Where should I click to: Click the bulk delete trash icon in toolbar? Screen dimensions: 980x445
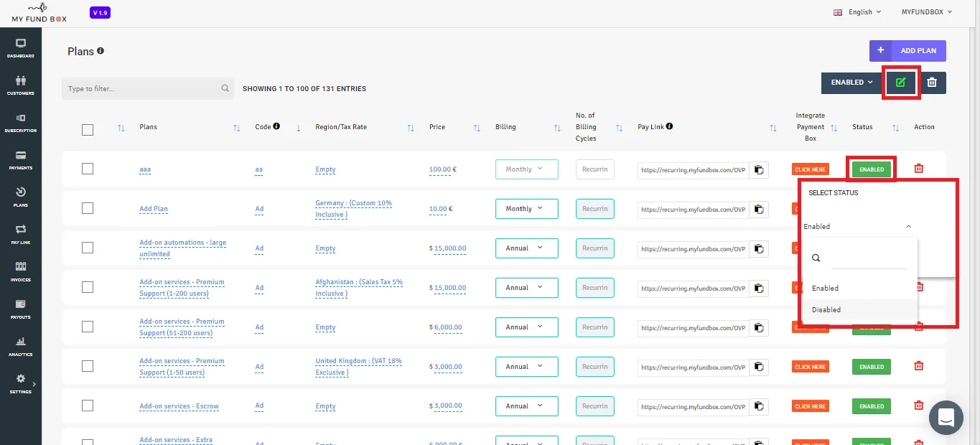pos(932,83)
